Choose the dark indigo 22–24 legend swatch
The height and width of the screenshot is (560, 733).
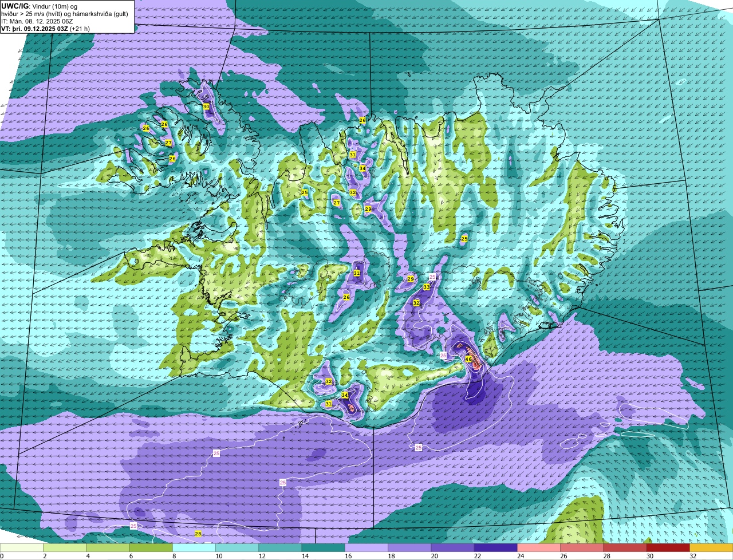coord(496,548)
